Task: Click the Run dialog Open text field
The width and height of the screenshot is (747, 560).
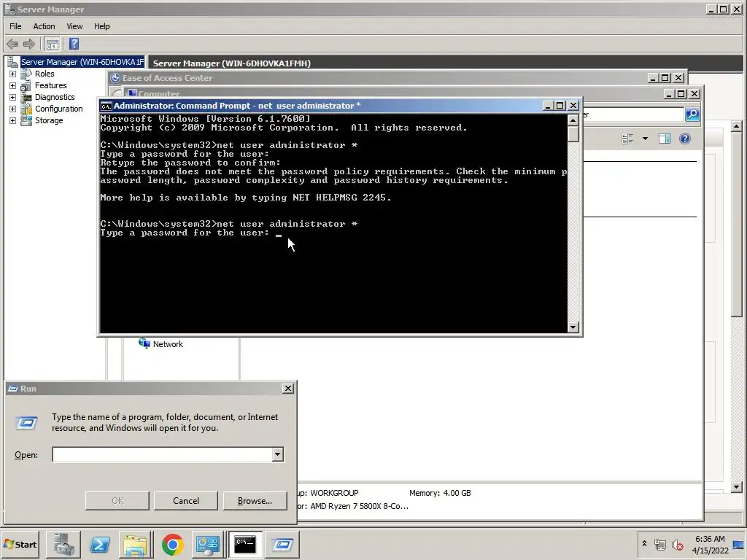Action: [163, 455]
